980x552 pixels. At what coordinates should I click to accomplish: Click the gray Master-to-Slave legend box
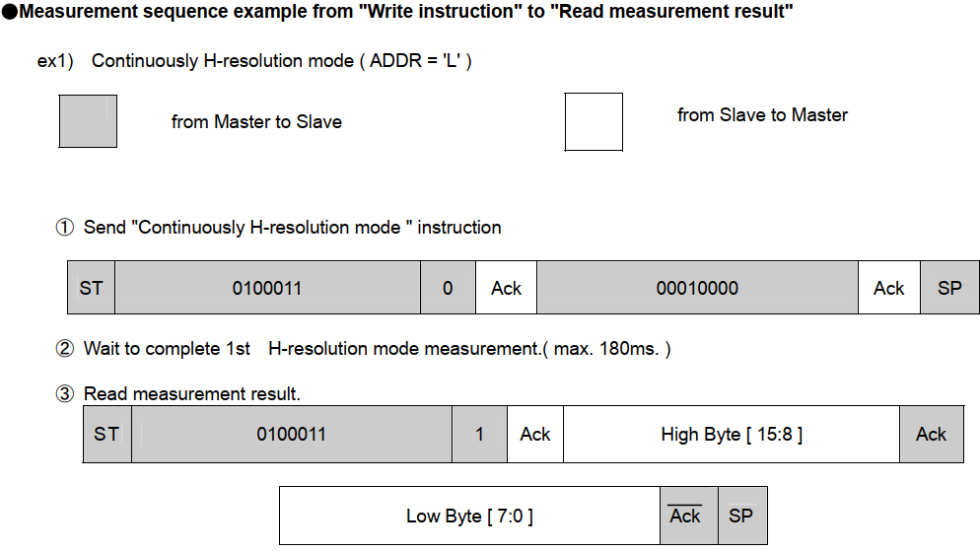[x=88, y=121]
